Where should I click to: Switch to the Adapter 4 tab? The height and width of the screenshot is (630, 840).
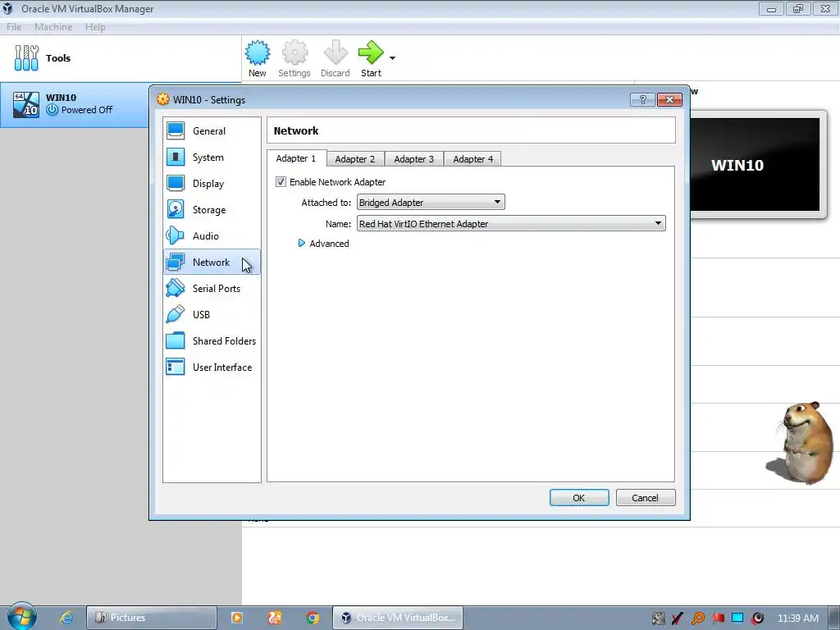pyautogui.click(x=473, y=159)
